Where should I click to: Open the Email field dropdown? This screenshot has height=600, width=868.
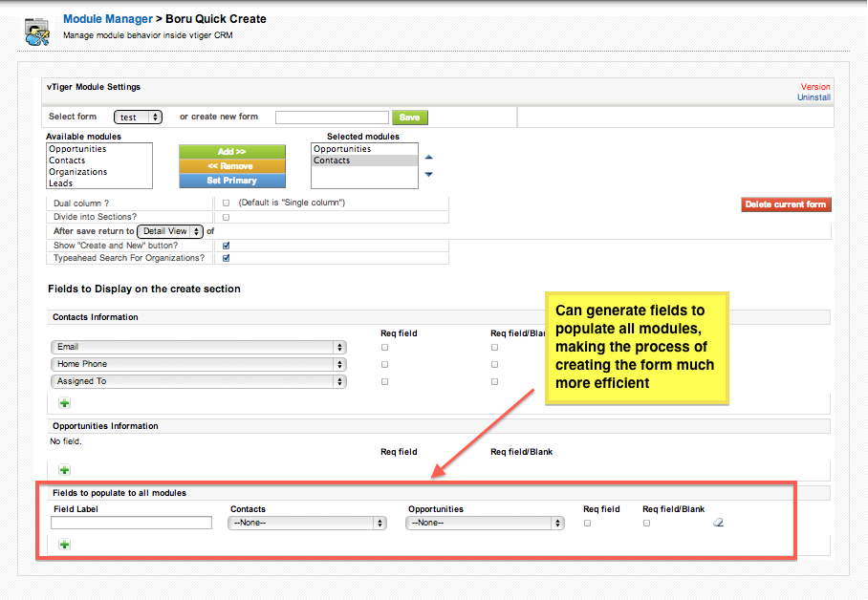tap(199, 347)
